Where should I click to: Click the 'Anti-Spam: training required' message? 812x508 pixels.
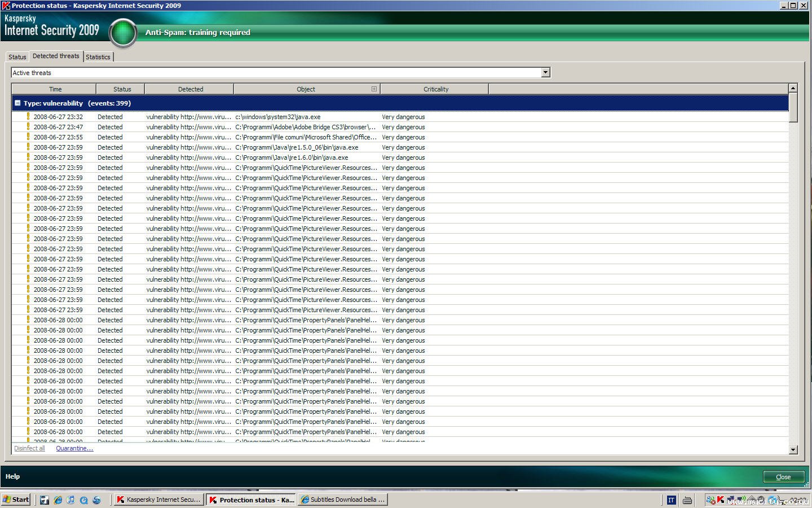coord(198,32)
